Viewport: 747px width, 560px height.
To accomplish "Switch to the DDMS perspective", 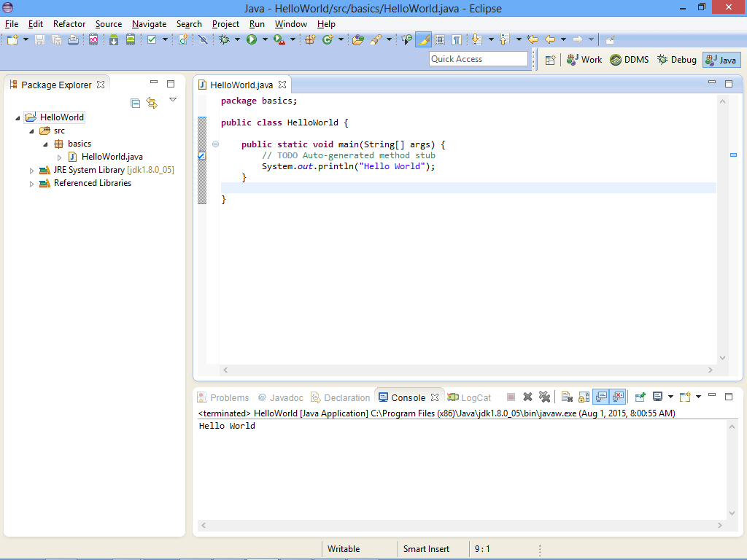I will pyautogui.click(x=630, y=60).
